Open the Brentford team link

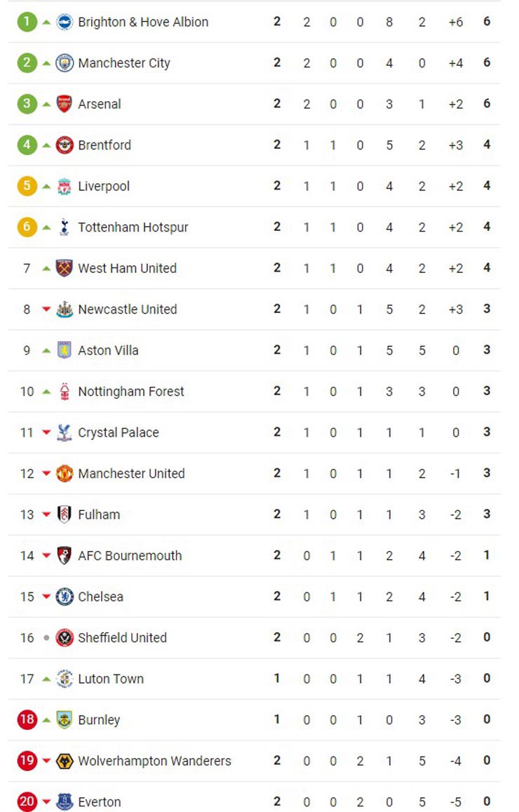(105, 145)
